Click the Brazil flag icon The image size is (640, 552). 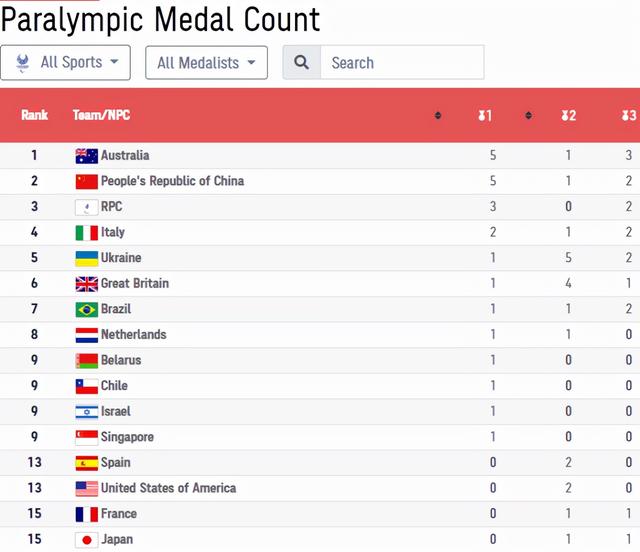pos(86,309)
